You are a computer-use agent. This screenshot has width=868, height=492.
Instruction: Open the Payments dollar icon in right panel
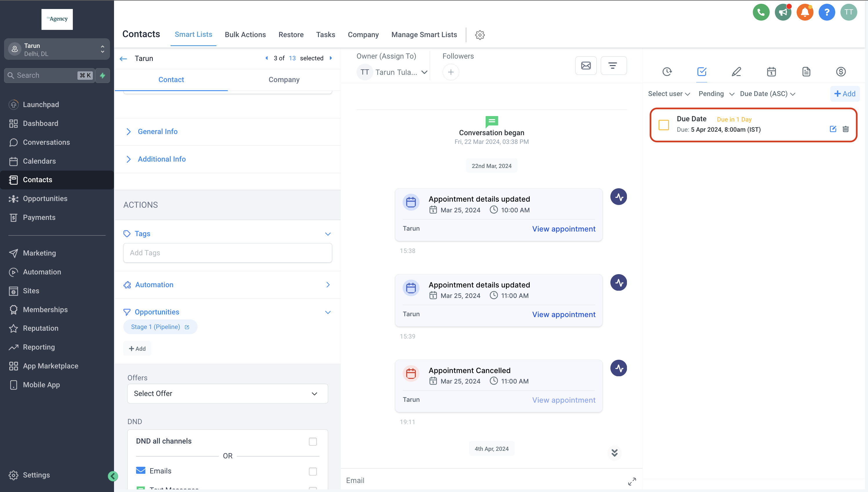pos(841,72)
